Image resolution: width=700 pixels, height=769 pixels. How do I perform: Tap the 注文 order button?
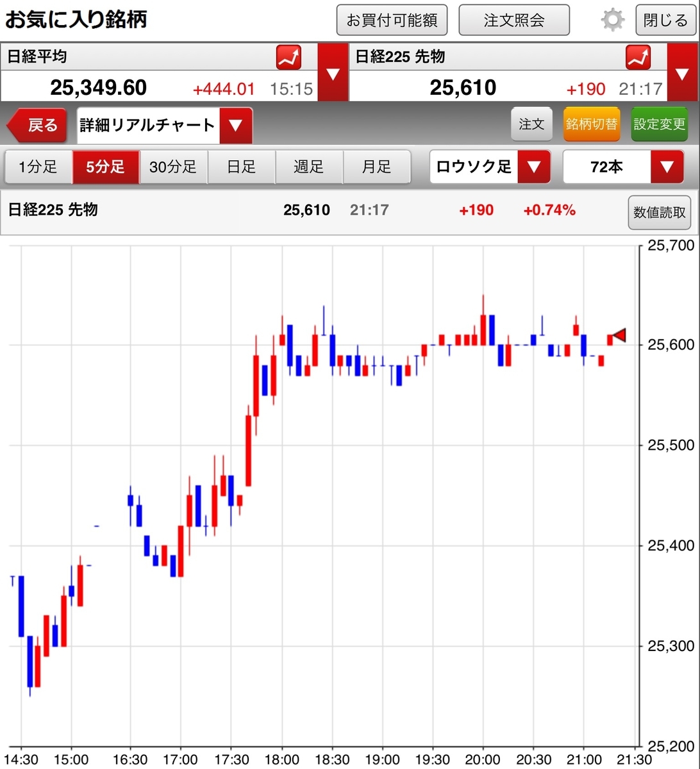pyautogui.click(x=531, y=124)
